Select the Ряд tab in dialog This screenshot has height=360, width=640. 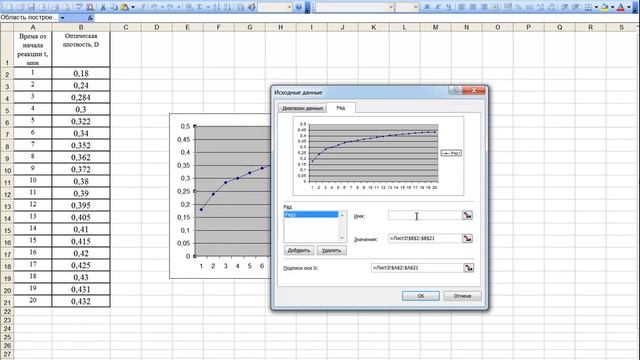point(341,108)
